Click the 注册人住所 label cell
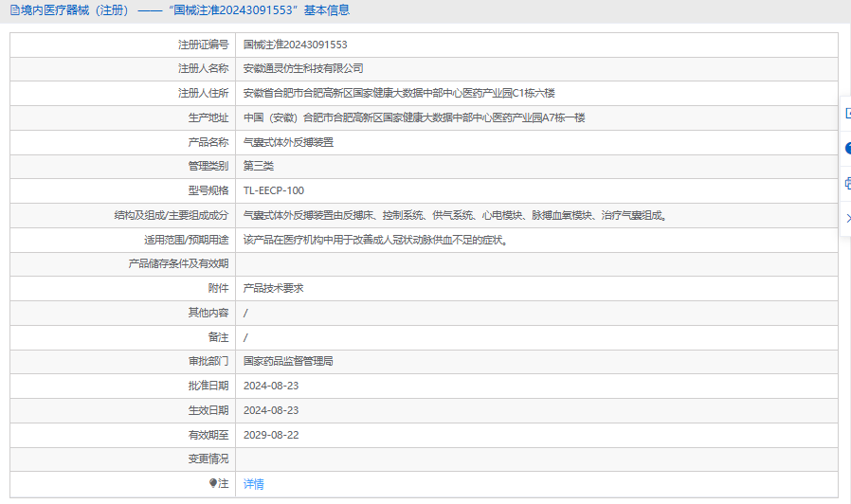Image resolution: width=851 pixels, height=504 pixels. click(x=122, y=93)
